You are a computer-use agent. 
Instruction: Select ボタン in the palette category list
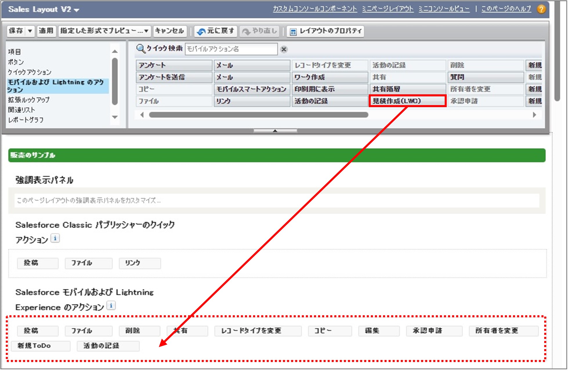coord(16,62)
